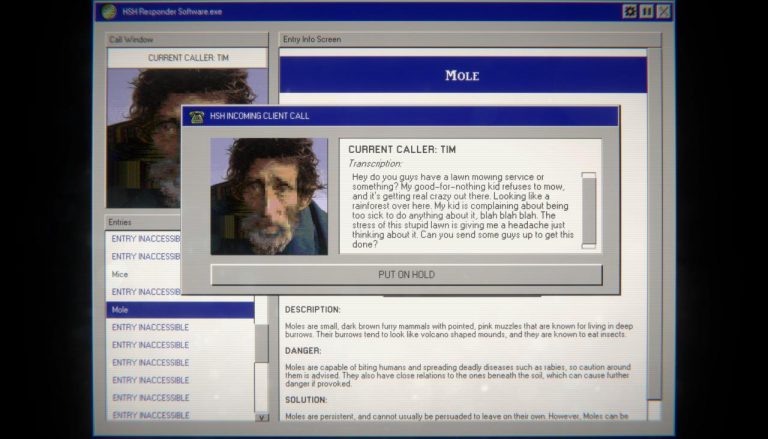768x439 pixels.
Task: Click the MOLE entry title banner
Action: 462,75
